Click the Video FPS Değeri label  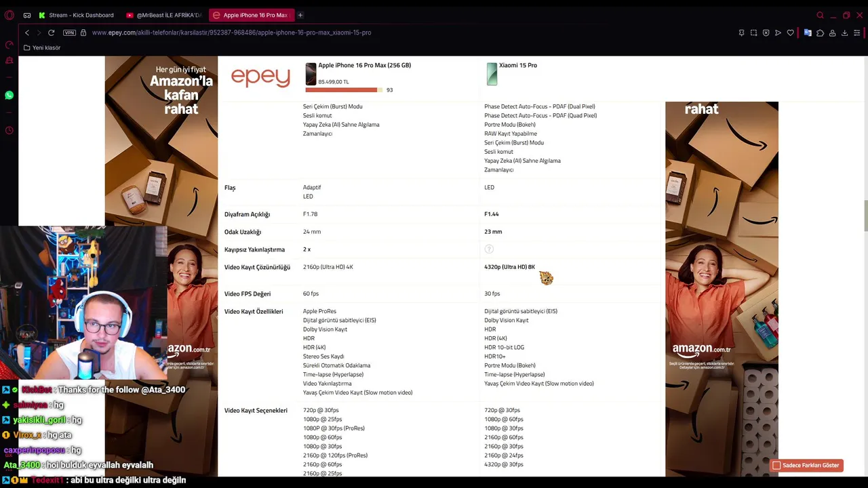pyautogui.click(x=248, y=293)
